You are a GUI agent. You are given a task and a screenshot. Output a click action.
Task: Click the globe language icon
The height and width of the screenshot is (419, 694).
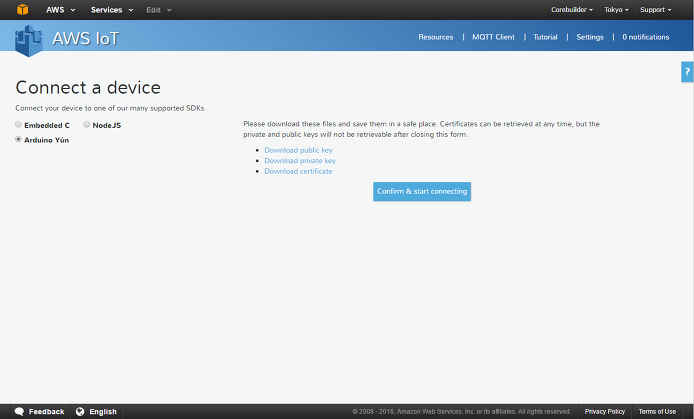pos(80,411)
